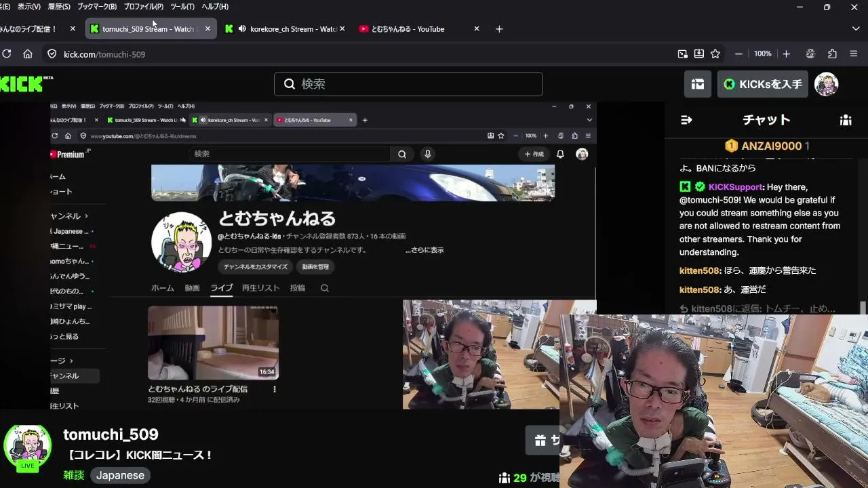Screen dimensions: 868x488
Task: Bookmark this page with the star icon
Action: click(715, 54)
